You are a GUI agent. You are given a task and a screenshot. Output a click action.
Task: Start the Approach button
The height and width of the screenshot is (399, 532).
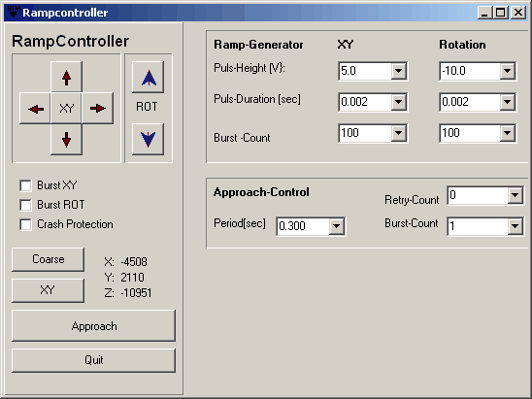93,326
